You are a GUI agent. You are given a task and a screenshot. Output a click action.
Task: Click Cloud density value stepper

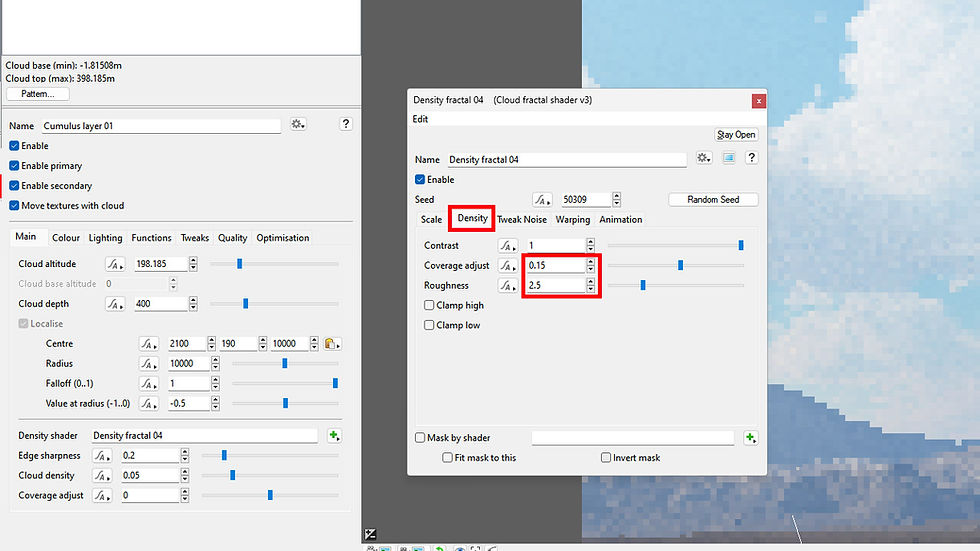[185, 475]
